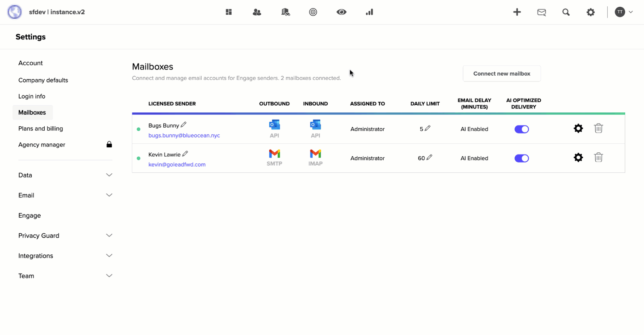Screen dimensions: 644x335
Task: Toggle AI optimized delivery for Kevin Lawrie
Action: [521, 158]
